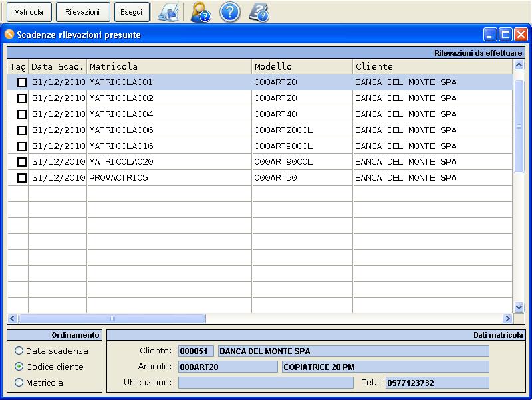Click the horizontal scrollbar left arrow
This screenshot has width=532, height=400.
pos(13,319)
